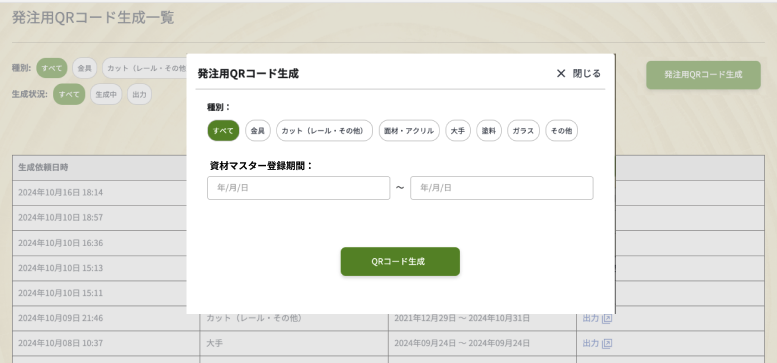777x363 pixels.
Task: Select background 種別 すべて filter chip
Action: [x=52, y=68]
